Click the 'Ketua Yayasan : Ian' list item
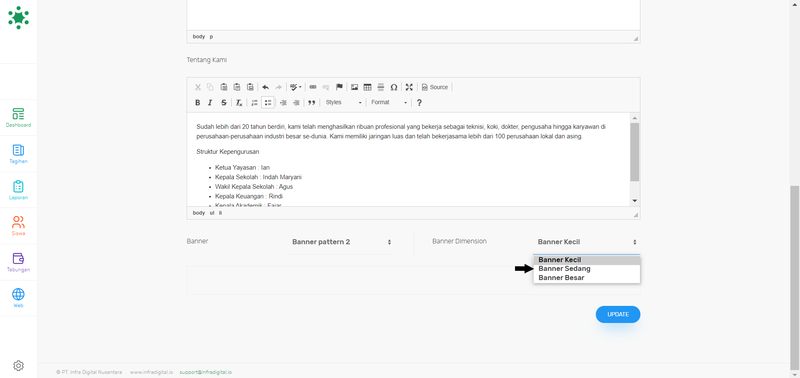 pos(242,167)
